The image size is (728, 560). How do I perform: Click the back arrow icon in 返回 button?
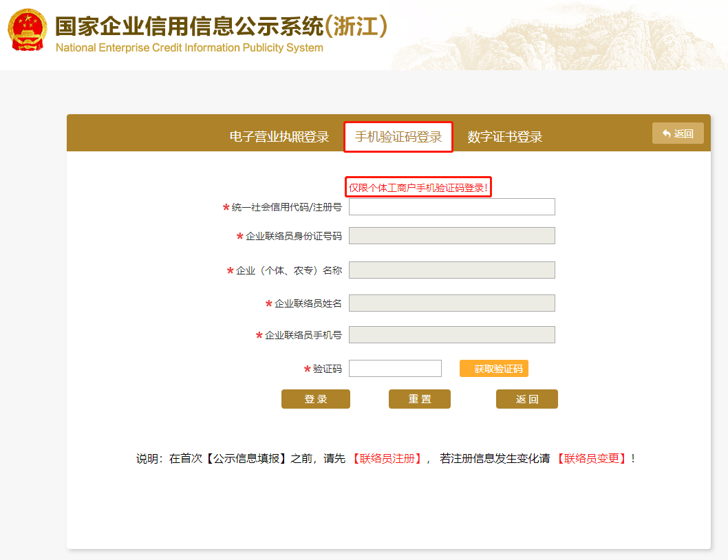pyautogui.click(x=666, y=133)
